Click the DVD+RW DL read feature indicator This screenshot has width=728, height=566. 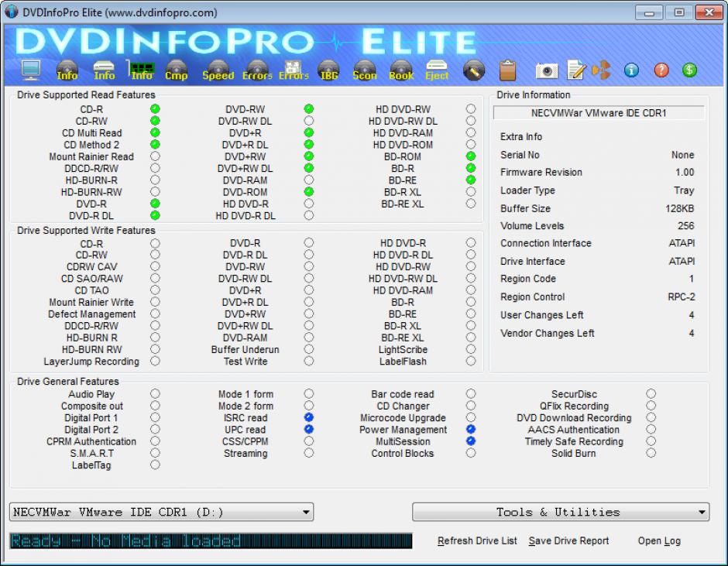[309, 168]
